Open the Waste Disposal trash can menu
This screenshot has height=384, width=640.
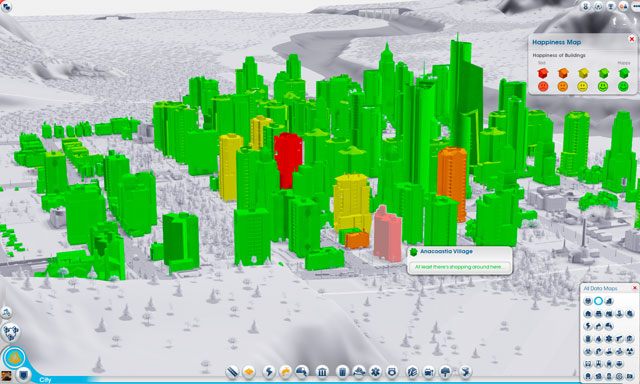[342, 372]
